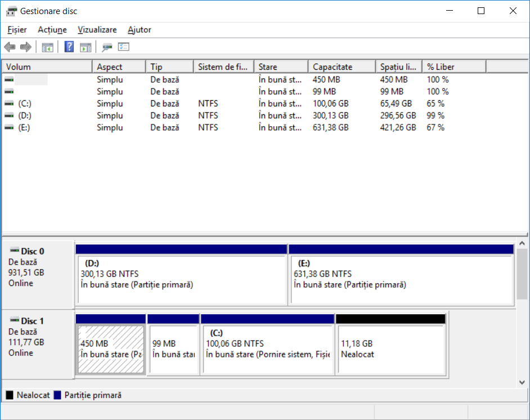Sort by the Sistem de fișiere column header
This screenshot has height=420, width=530.
(x=224, y=67)
